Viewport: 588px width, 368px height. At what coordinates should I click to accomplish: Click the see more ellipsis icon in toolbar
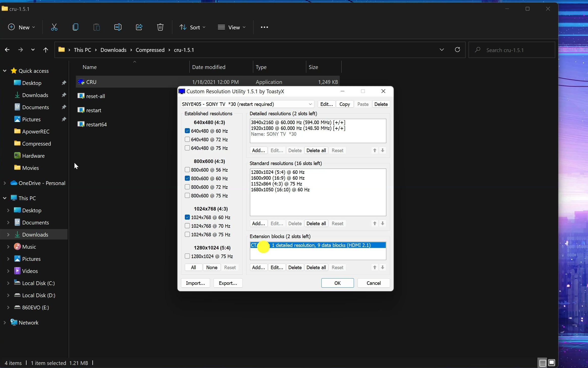click(264, 27)
